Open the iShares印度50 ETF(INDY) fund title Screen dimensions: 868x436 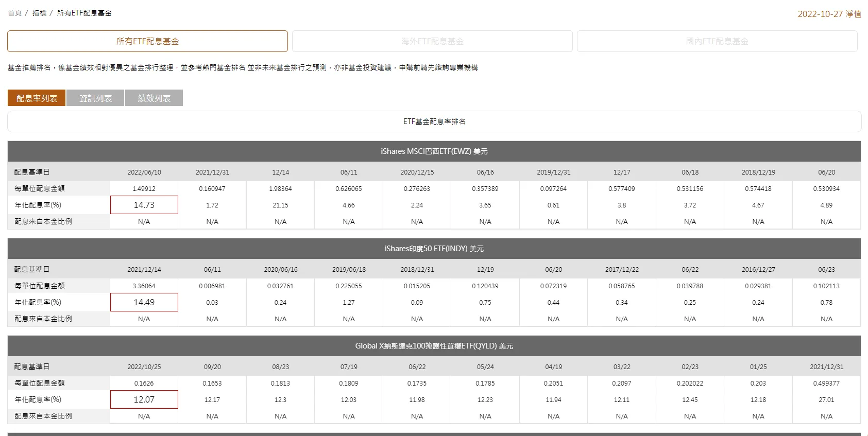click(x=434, y=249)
